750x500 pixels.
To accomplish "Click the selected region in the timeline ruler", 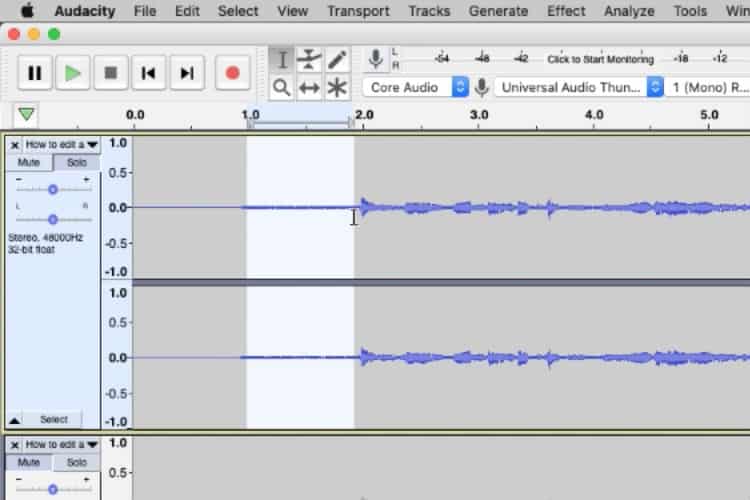I will click(300, 117).
